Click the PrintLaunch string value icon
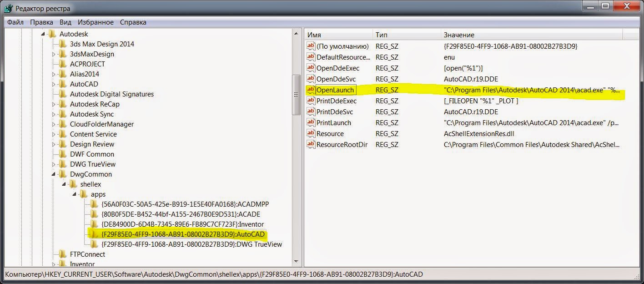The height and width of the screenshot is (284, 644). 311,122
